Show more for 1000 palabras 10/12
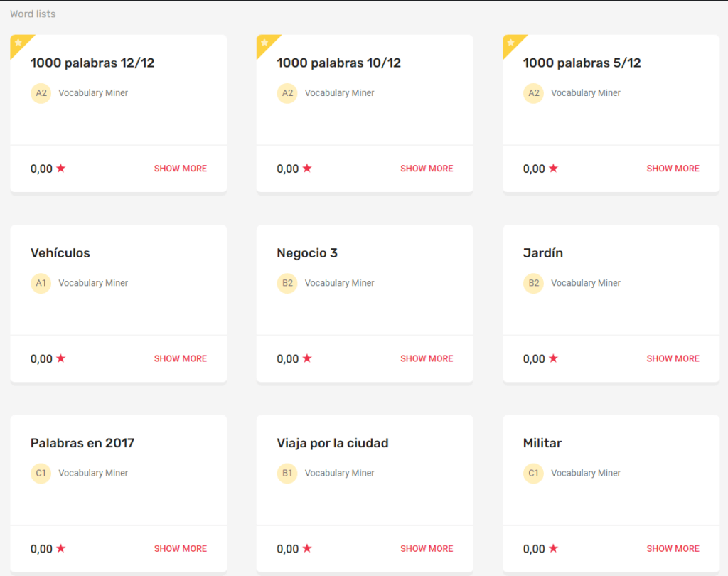Screen dimensions: 728x576 427,169
